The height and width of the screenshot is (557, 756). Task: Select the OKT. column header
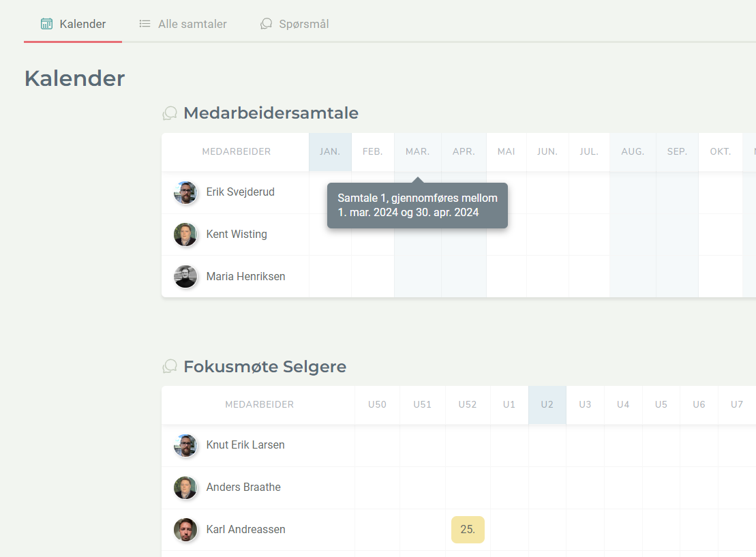721,152
